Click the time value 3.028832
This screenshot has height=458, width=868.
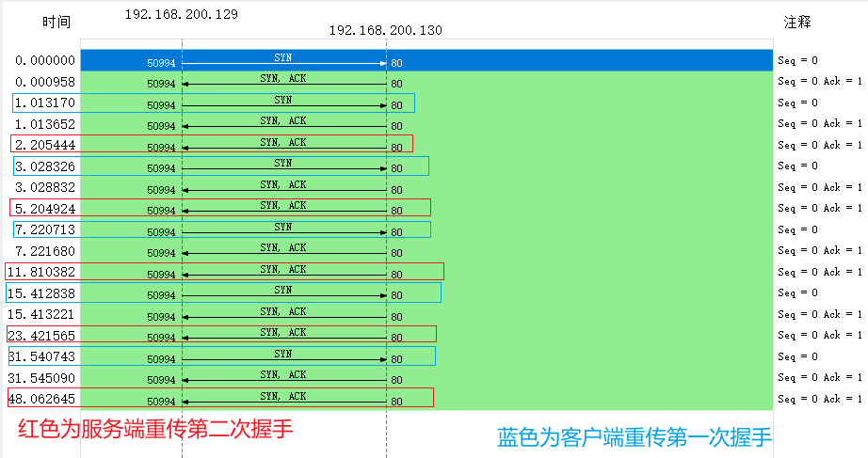45,187
